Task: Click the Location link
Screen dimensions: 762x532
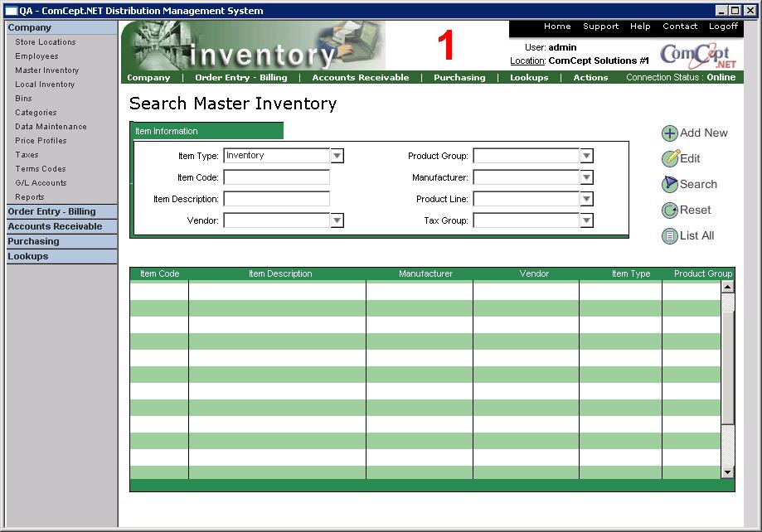Action: [527, 61]
